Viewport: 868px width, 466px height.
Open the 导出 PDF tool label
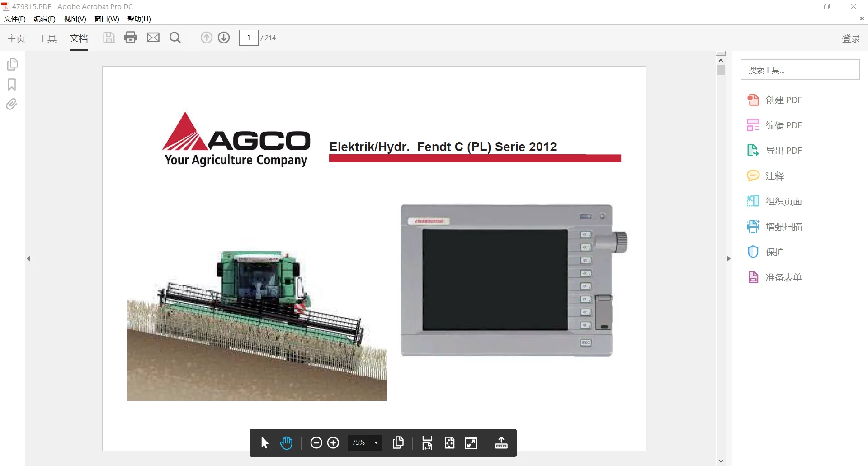[x=784, y=151]
